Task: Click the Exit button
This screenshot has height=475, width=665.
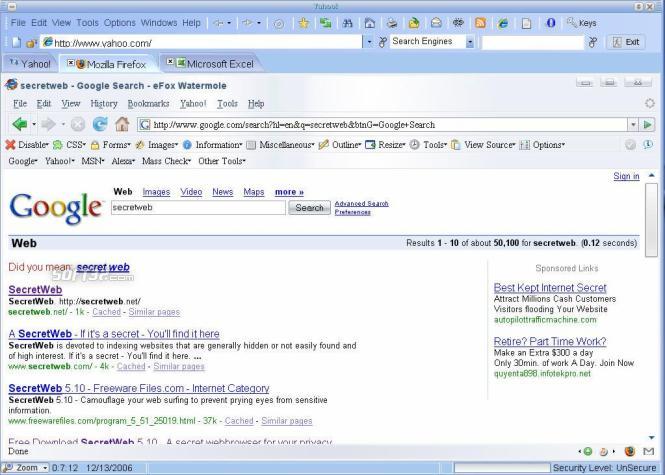Action: (626, 42)
